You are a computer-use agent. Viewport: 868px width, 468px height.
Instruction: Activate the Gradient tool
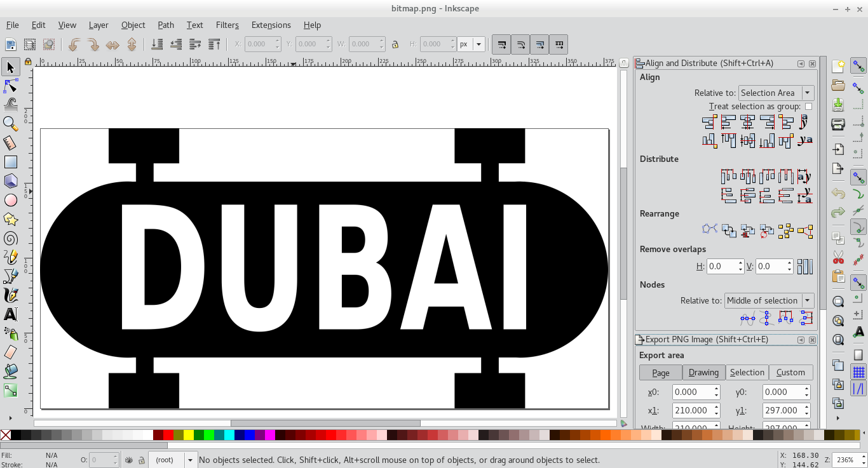(10, 391)
